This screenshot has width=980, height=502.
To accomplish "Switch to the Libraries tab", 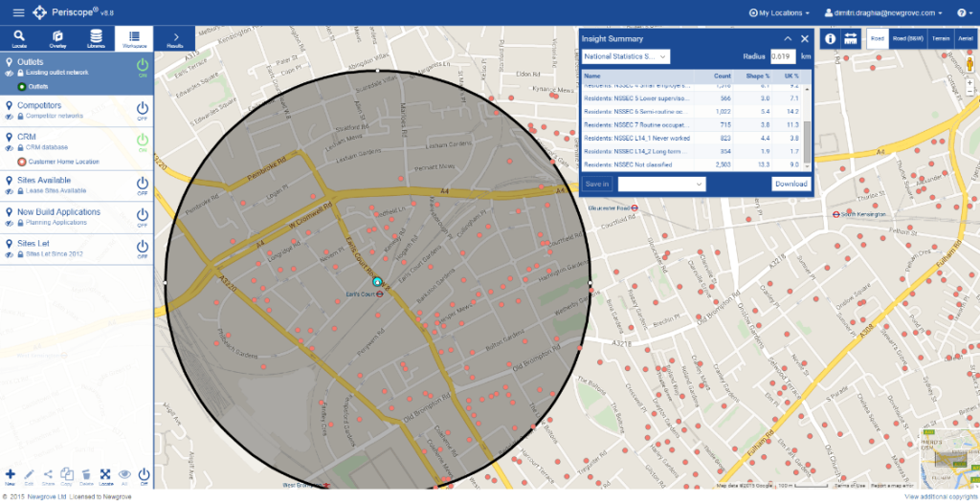I will 96,38.
